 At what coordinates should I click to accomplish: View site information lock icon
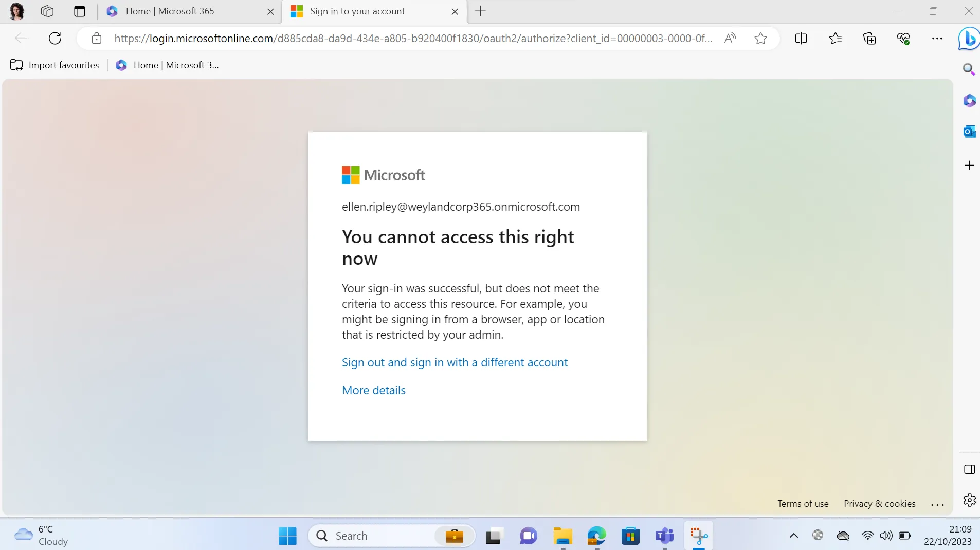[96, 38]
